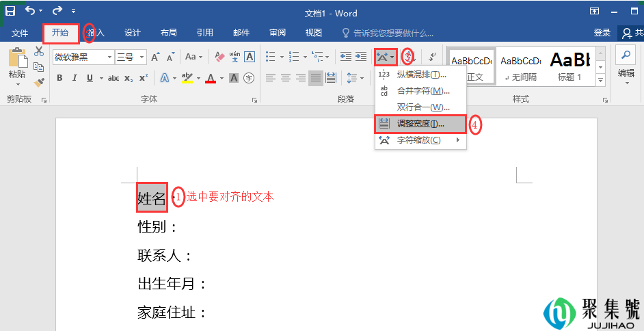This screenshot has height=331, width=644.
Task: Copy the selection with the copy icon
Action: tap(39, 67)
